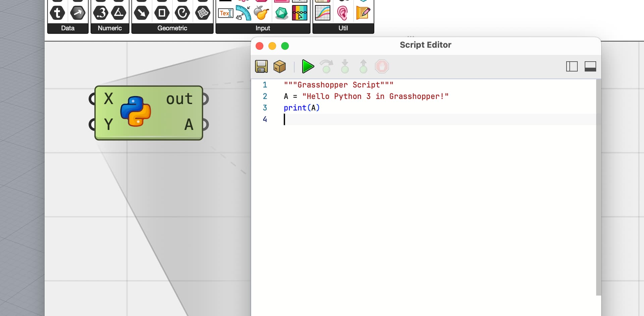Select the Python logo on the component
Viewport: 644px width, 316px height.
tap(136, 111)
